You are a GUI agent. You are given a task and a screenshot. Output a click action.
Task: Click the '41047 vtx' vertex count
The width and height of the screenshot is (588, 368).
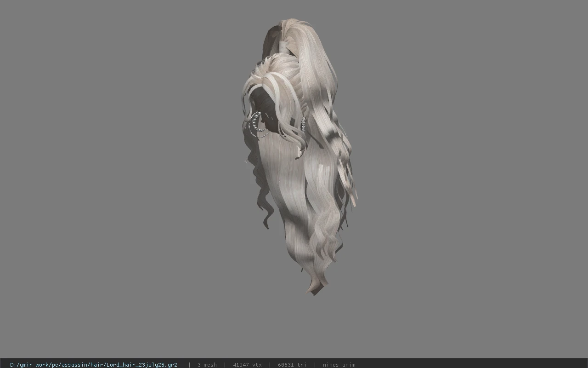coord(247,365)
